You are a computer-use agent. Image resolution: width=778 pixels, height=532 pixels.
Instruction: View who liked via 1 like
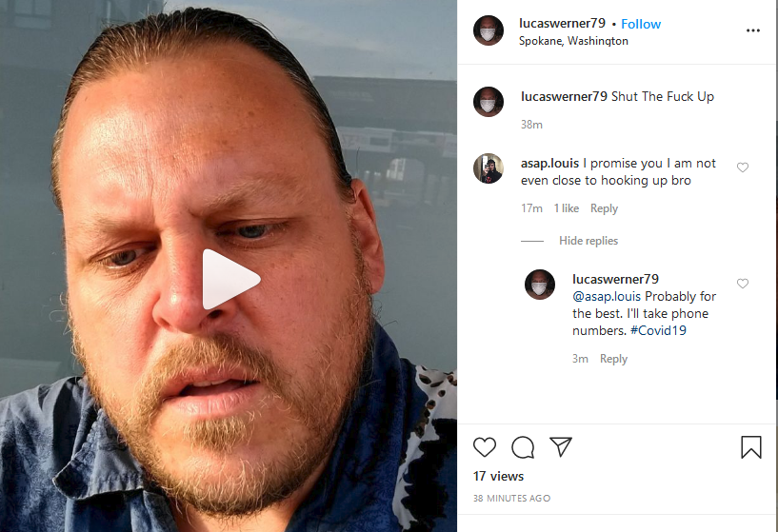tap(567, 208)
